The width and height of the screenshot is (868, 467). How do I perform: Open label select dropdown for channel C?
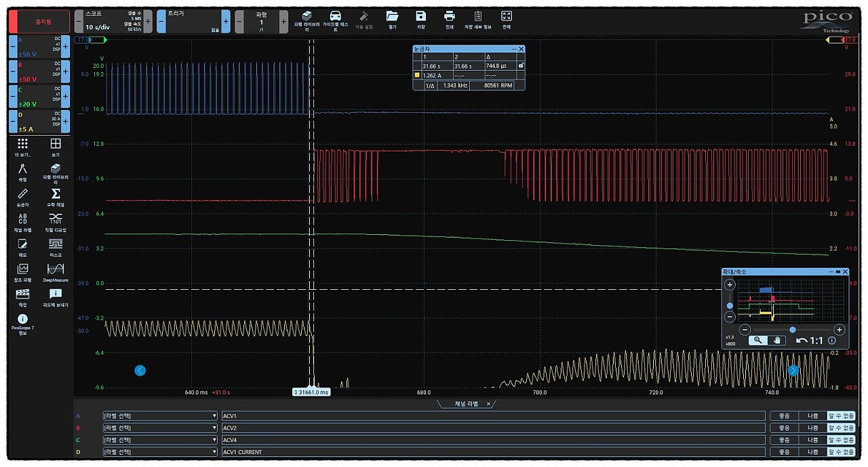pyautogui.click(x=160, y=440)
